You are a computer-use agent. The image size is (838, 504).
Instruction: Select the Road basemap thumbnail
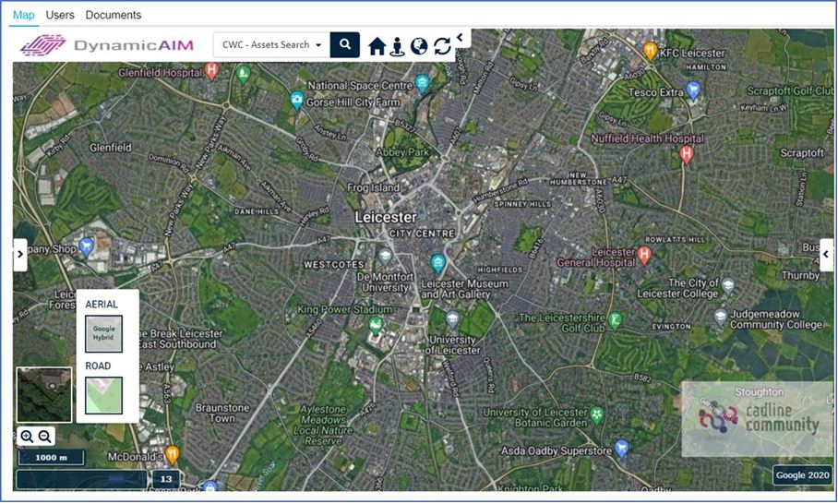click(103, 395)
